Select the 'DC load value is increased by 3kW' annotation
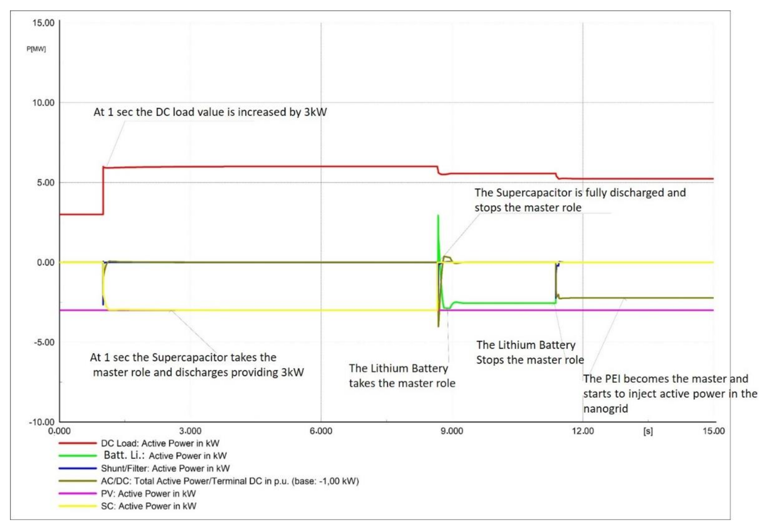773x532 pixels. [x=210, y=112]
